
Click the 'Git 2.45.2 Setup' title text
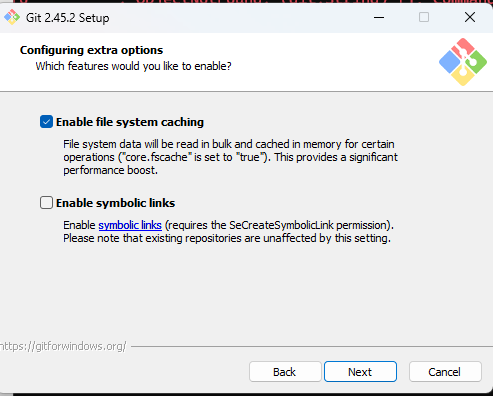pos(68,18)
